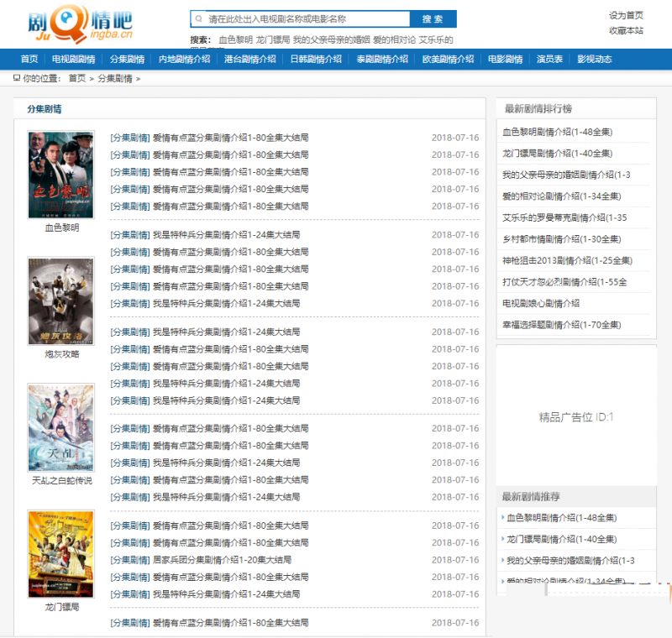Click the 血色黎明 movie poster thumbnail
Image resolution: width=672 pixels, height=638 pixels.
pos(60,174)
